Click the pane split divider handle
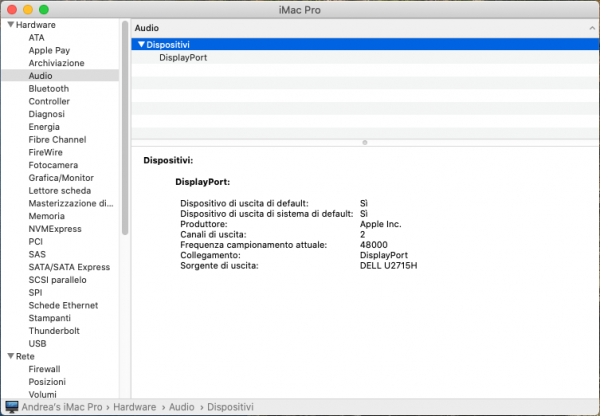 (x=365, y=142)
